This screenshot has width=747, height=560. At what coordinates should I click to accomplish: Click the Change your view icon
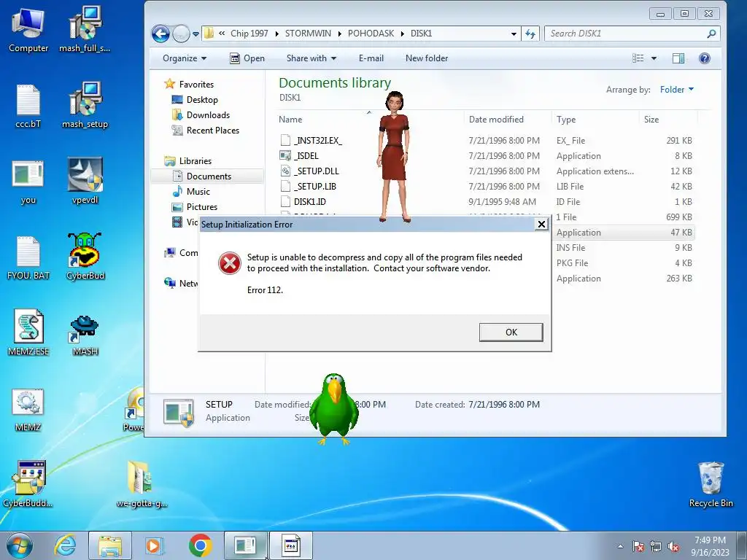pyautogui.click(x=638, y=58)
